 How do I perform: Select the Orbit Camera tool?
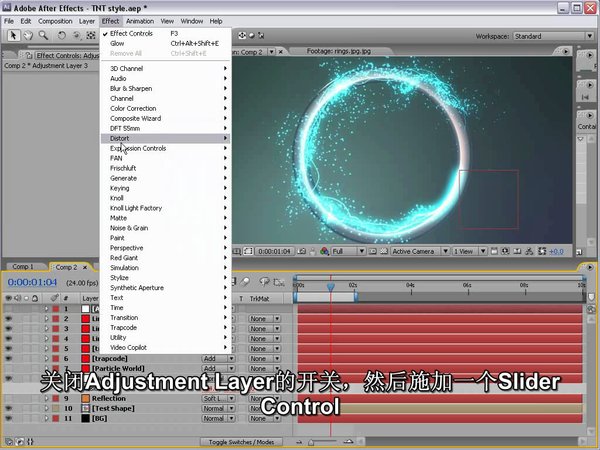click(77, 36)
